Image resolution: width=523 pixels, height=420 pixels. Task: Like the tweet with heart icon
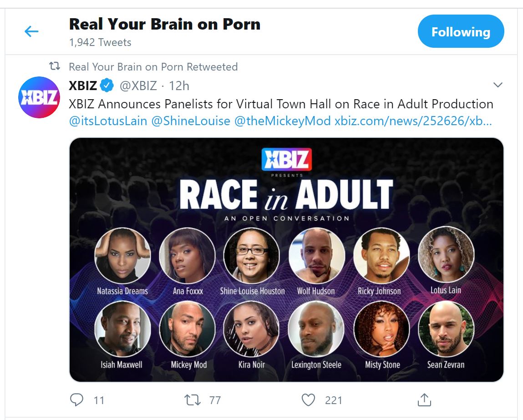(x=308, y=400)
